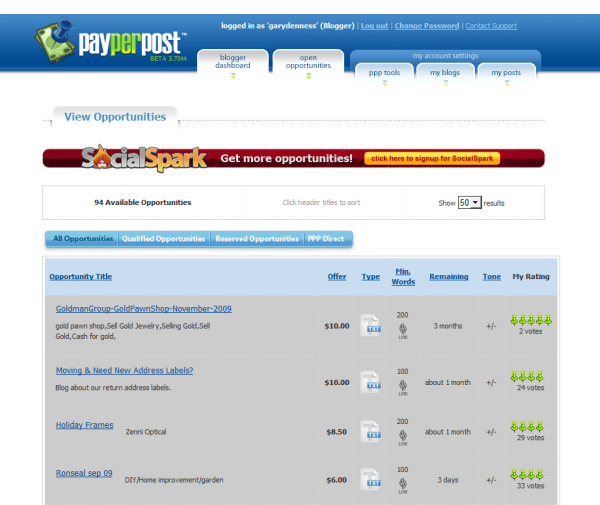Image resolution: width=600 pixels, height=505 pixels.
Task: Click the rating arrows showing 2 votes
Action: click(530, 320)
